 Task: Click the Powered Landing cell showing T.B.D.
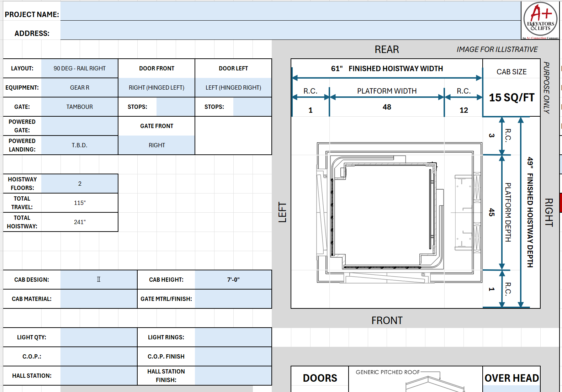(80, 145)
